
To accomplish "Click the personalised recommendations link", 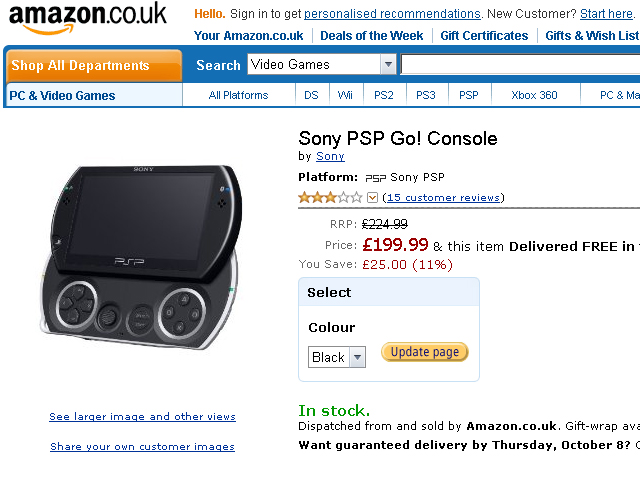I will (x=392, y=14).
